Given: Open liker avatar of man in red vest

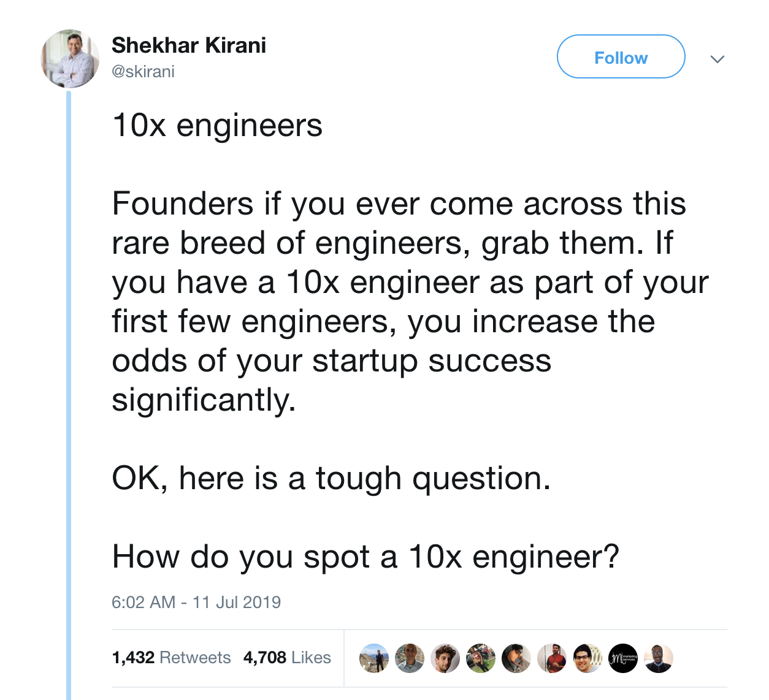Looking at the screenshot, I should [552, 658].
